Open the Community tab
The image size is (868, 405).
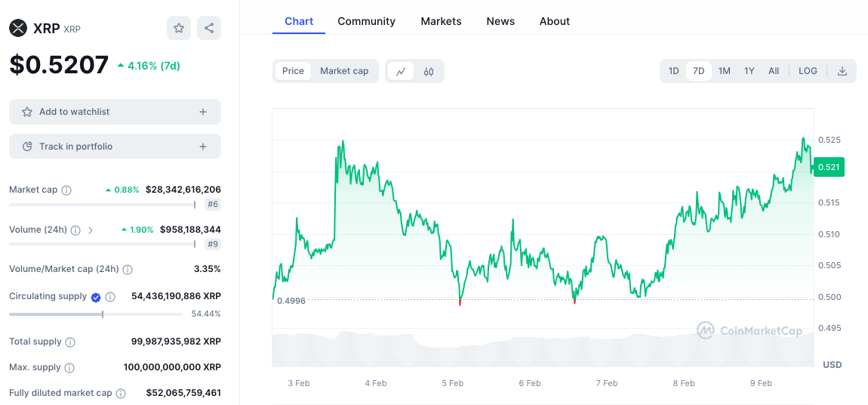pos(367,22)
